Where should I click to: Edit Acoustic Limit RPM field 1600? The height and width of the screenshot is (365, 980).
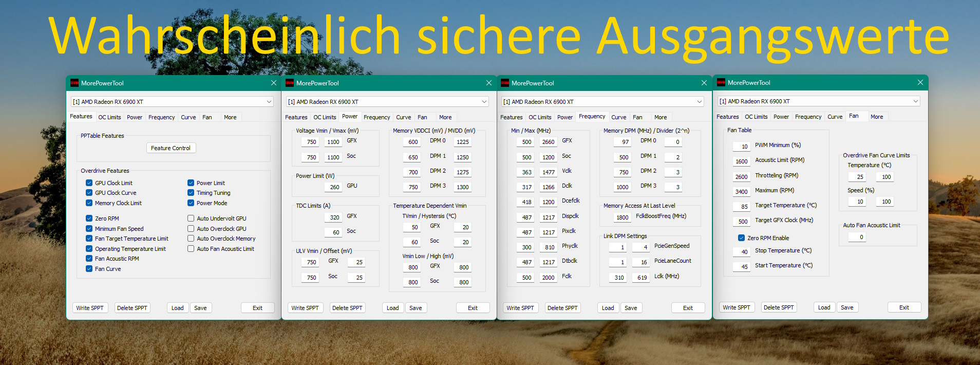point(741,161)
